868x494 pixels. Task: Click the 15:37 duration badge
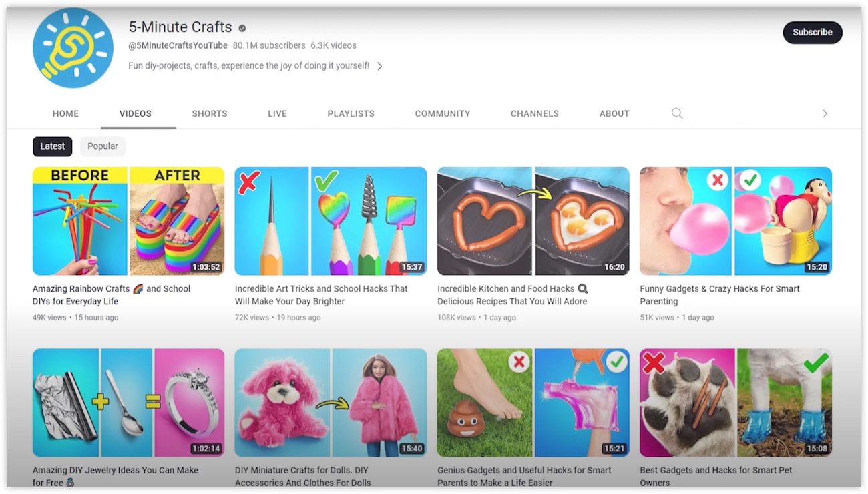pos(412,267)
